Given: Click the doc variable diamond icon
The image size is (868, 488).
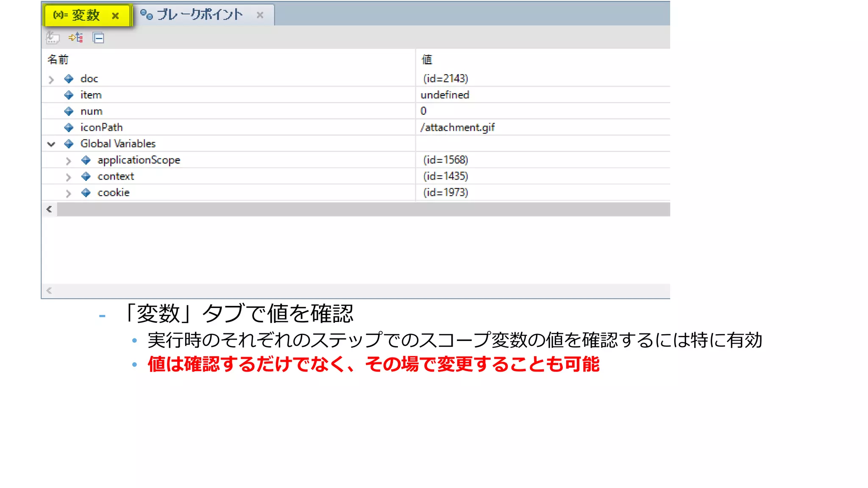Looking at the screenshot, I should (x=69, y=79).
